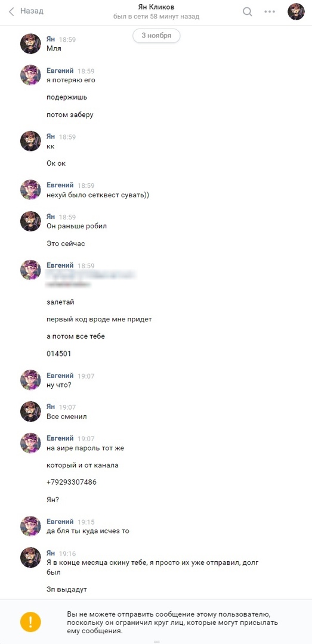Click Евгений's avatar at the 19:15 message
Image resolution: width=312 pixels, height=644 pixels.
click(30, 526)
